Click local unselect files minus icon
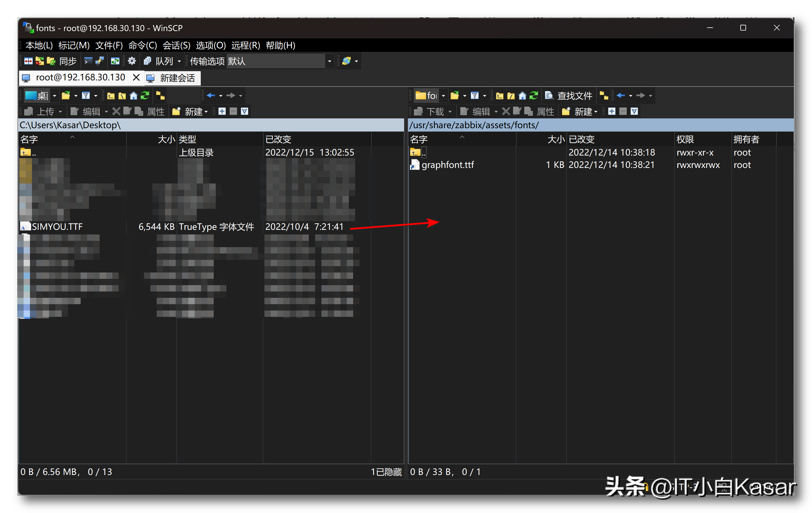 pyautogui.click(x=233, y=111)
